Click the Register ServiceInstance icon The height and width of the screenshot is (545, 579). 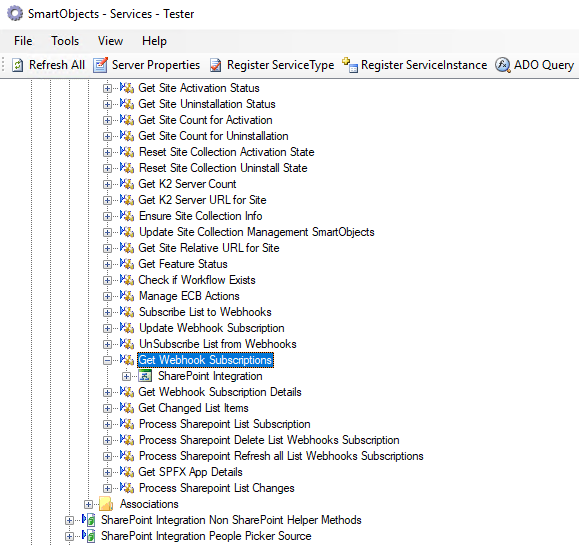(349, 65)
